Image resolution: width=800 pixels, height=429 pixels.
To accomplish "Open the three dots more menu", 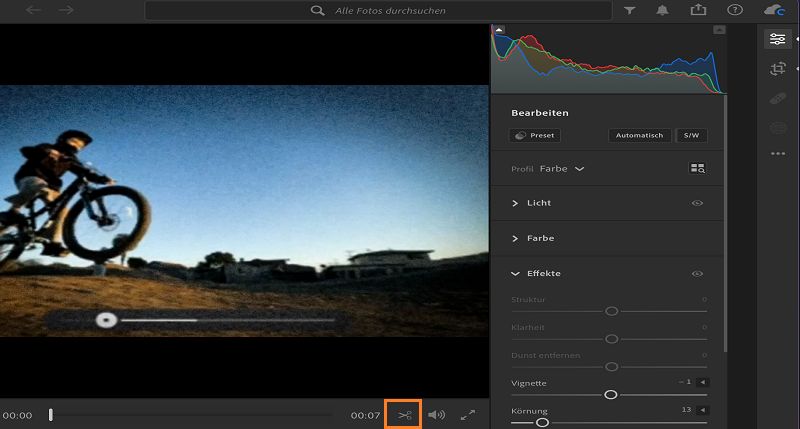I will [778, 154].
